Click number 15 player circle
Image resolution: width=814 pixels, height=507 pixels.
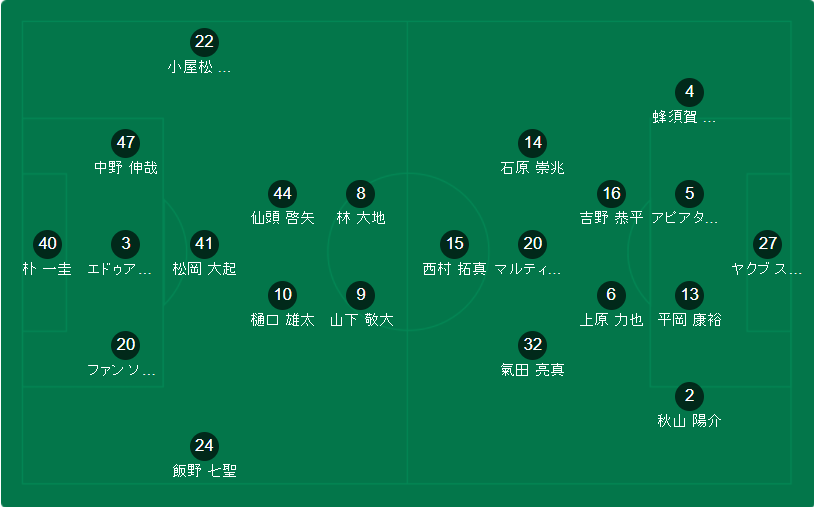click(x=455, y=244)
